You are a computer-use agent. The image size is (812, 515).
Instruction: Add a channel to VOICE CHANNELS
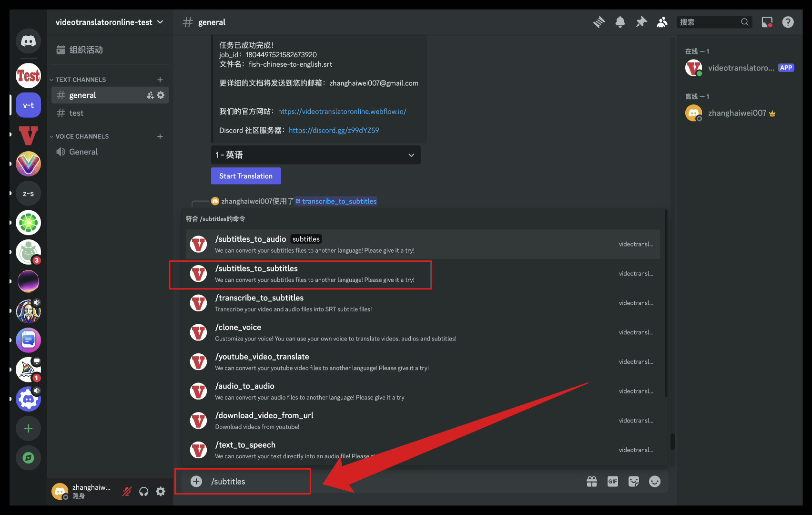160,136
